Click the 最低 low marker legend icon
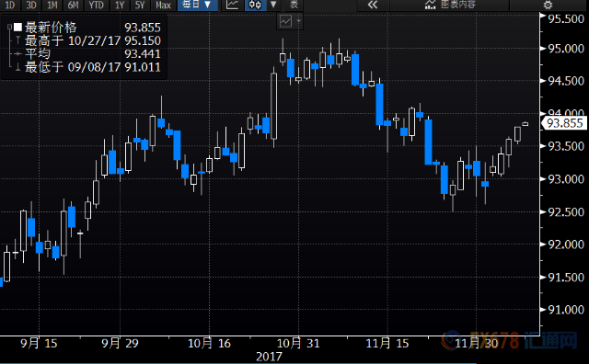The height and width of the screenshot is (364, 589). click(x=17, y=67)
